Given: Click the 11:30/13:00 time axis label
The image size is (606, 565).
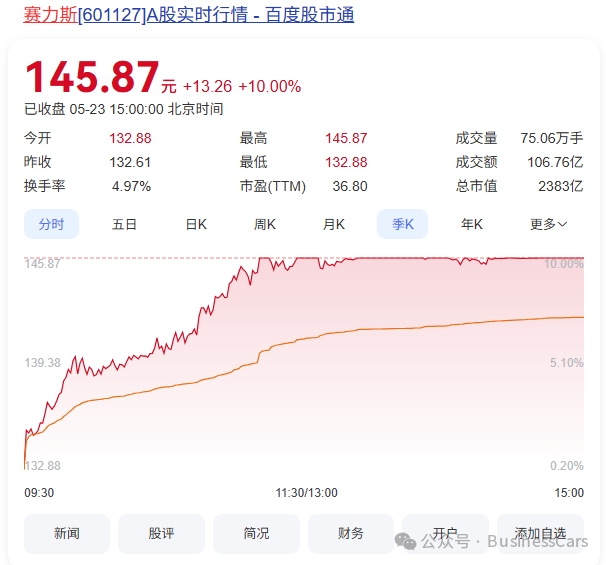Looking at the screenshot, I should point(306,493).
